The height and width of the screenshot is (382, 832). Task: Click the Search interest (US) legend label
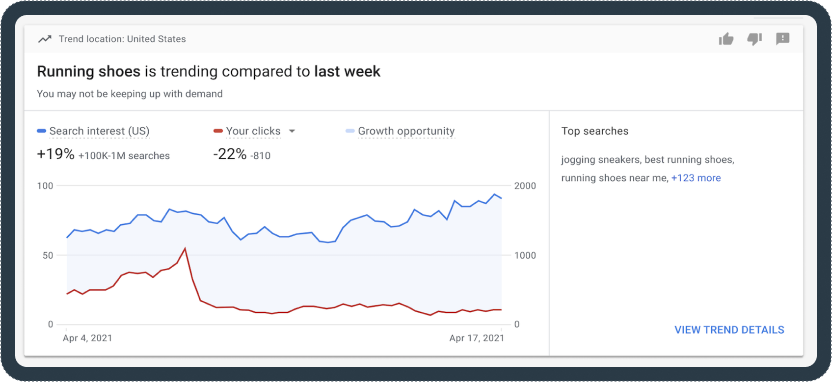pyautogui.click(x=99, y=131)
